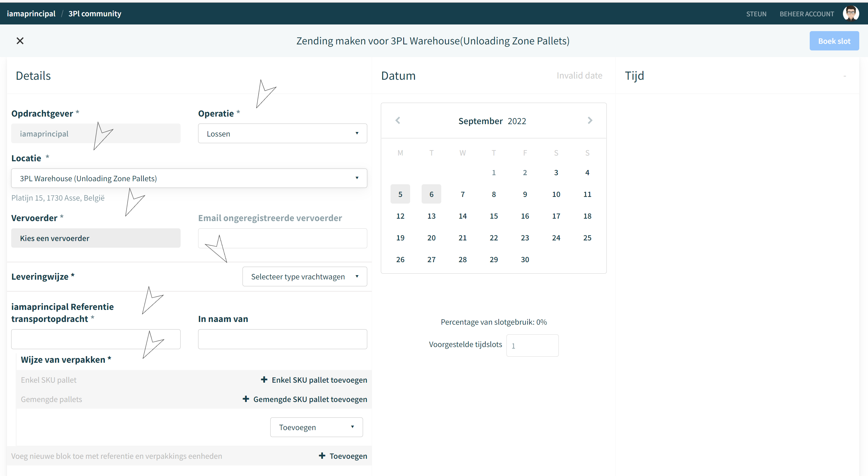The image size is (868, 476).
Task: Select September 7 in the calendar
Action: pyautogui.click(x=462, y=194)
